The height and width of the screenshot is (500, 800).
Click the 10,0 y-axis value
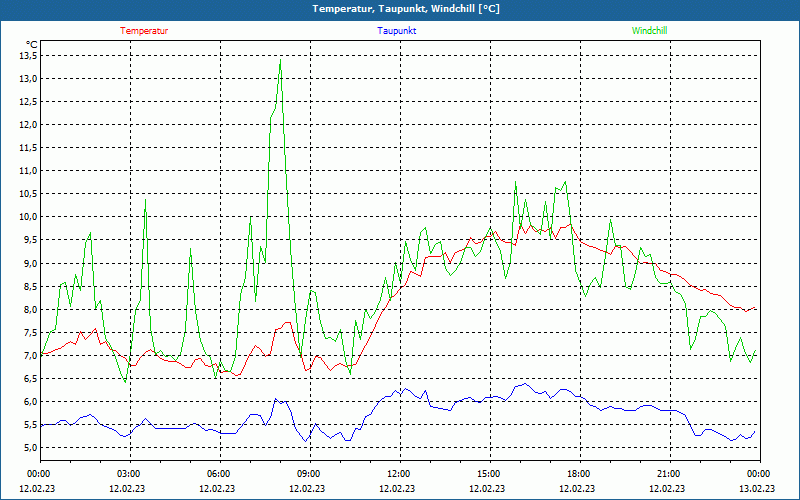pos(28,217)
